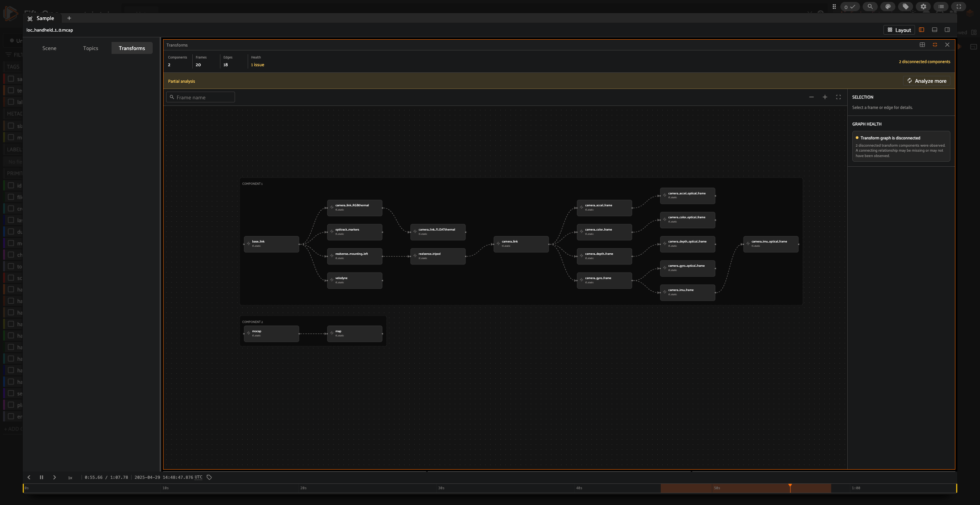The height and width of the screenshot is (505, 980).
Task: Seek timeline to the 30s mark
Action: click(x=441, y=488)
